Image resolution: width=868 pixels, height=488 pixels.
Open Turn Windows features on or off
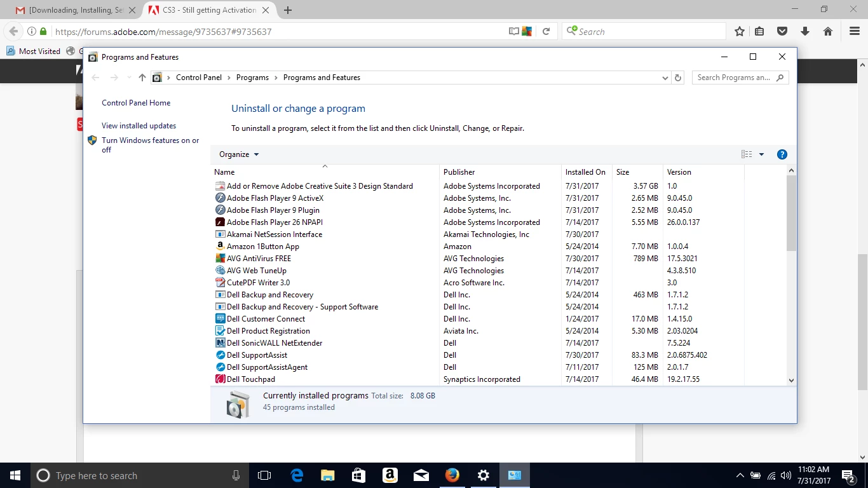[x=151, y=145]
